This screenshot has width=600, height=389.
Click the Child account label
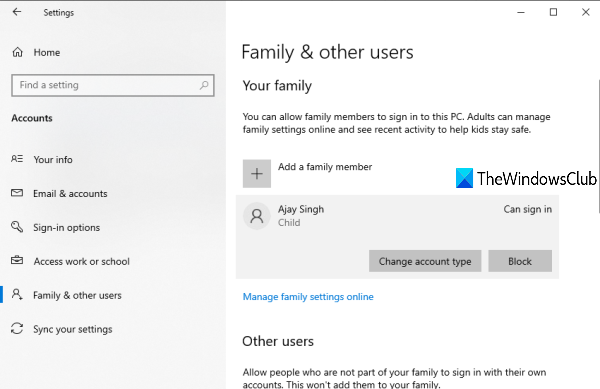(289, 223)
